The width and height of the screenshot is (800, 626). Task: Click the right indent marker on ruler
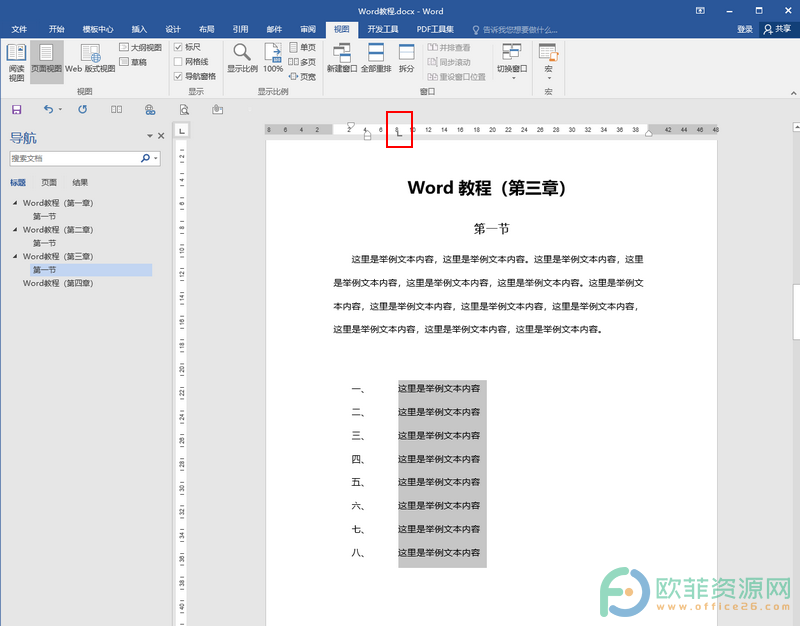pos(648,134)
